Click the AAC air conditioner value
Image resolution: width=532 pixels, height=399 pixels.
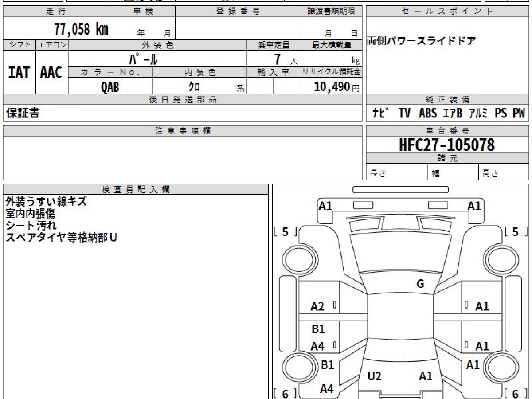(x=51, y=73)
